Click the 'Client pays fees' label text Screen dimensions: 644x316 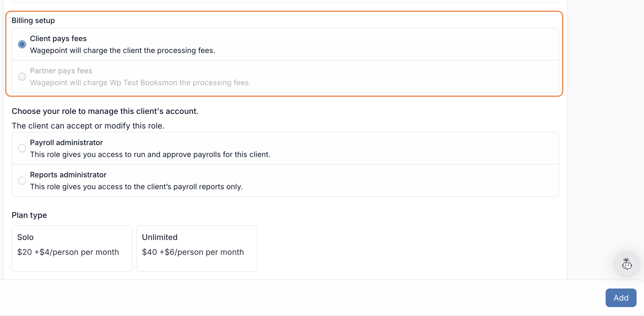58,39
